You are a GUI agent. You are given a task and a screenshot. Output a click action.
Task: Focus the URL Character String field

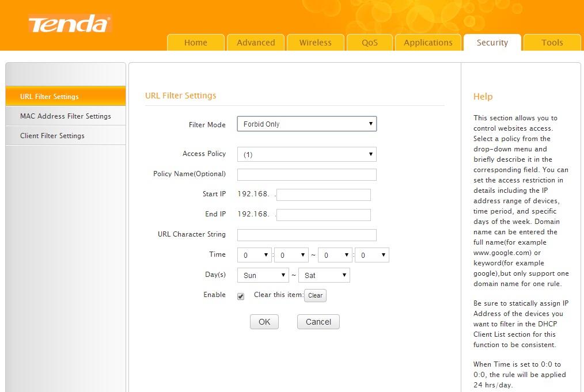click(307, 235)
